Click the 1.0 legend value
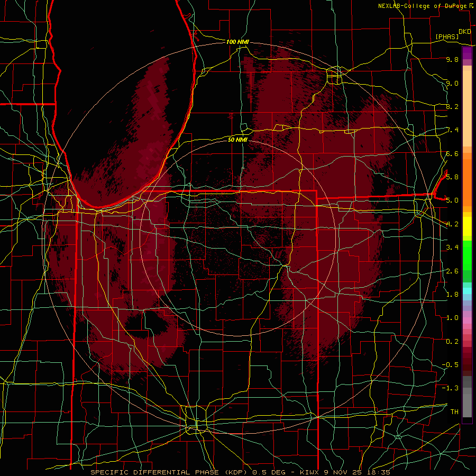The width and height of the screenshot is (476, 476). pyautogui.click(x=452, y=318)
